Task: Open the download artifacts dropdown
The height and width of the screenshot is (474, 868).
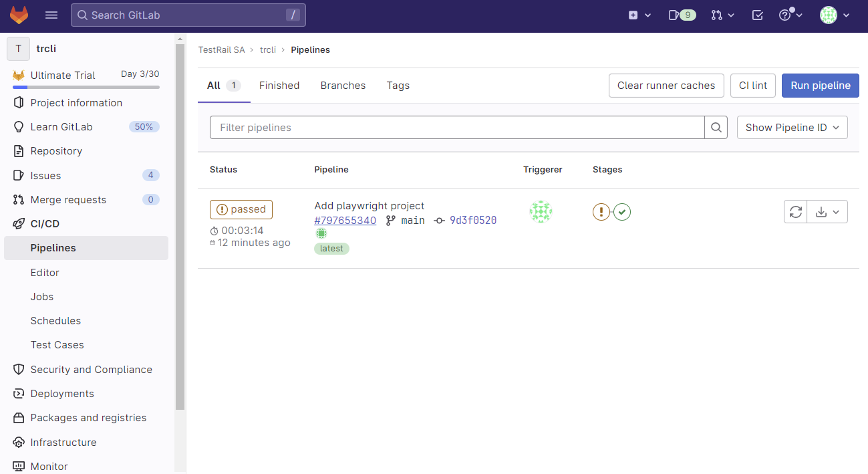Action: coord(827,212)
